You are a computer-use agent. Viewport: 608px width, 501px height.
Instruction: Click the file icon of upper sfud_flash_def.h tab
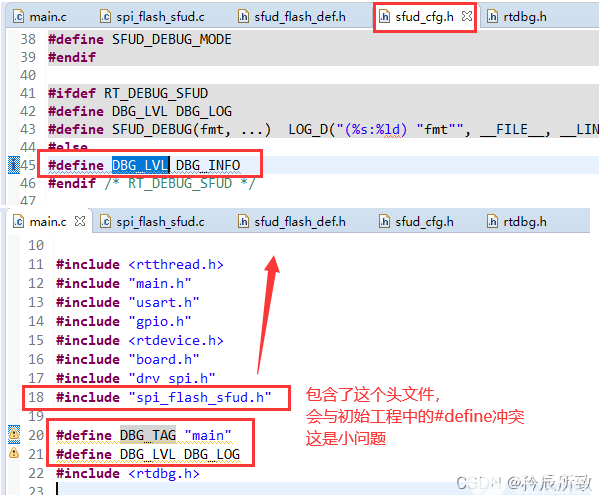click(x=243, y=17)
